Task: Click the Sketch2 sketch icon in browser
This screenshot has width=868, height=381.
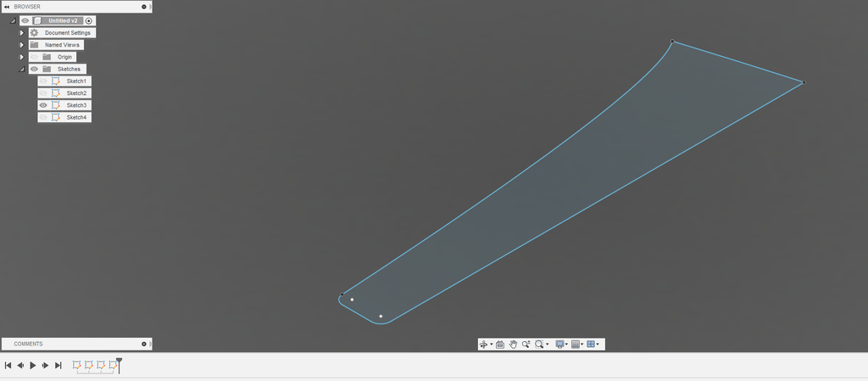Action: click(55, 93)
